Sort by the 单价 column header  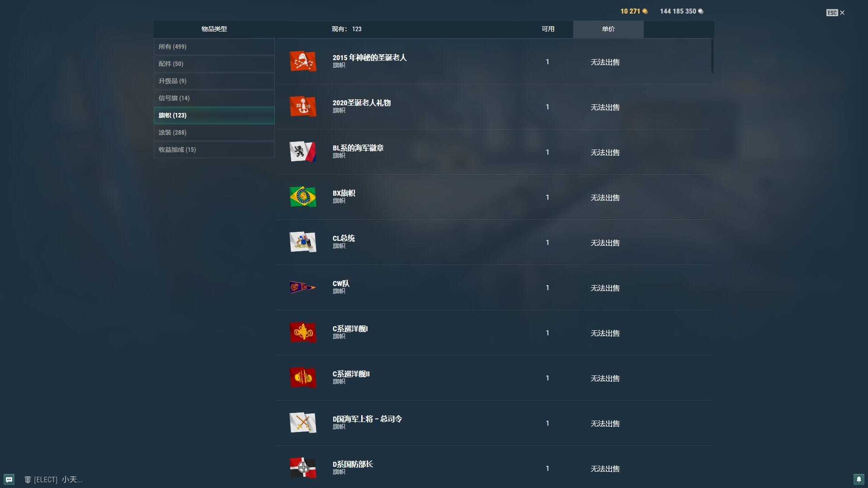coord(608,29)
